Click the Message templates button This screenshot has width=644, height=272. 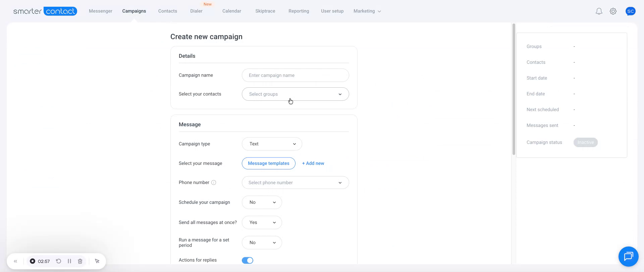click(x=269, y=163)
